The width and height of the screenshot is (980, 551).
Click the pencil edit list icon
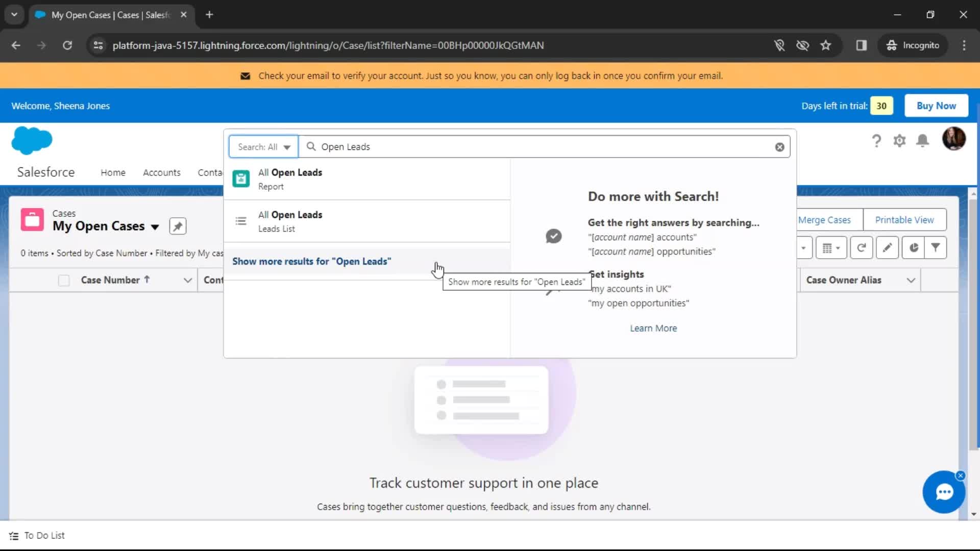click(x=888, y=248)
